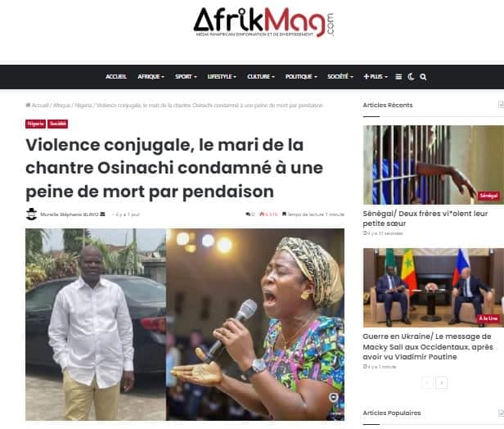
Task: Click the comments bubble icon
Action: (x=248, y=214)
